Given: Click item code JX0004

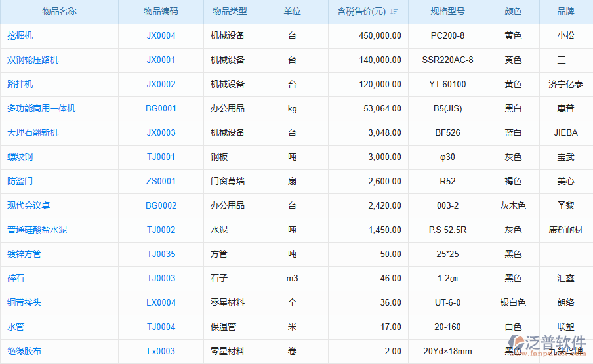Looking at the screenshot, I should [x=161, y=36].
